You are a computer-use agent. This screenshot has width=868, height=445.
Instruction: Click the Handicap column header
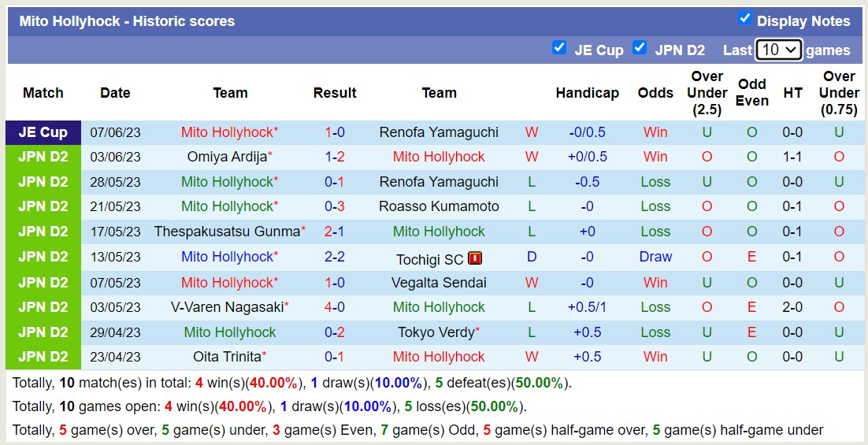(587, 93)
